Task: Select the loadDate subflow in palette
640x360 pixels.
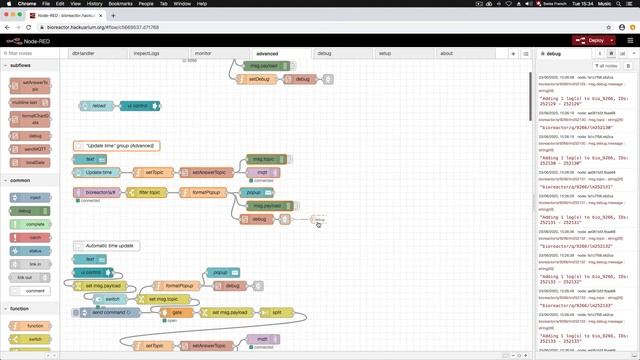Action: pyautogui.click(x=30, y=162)
